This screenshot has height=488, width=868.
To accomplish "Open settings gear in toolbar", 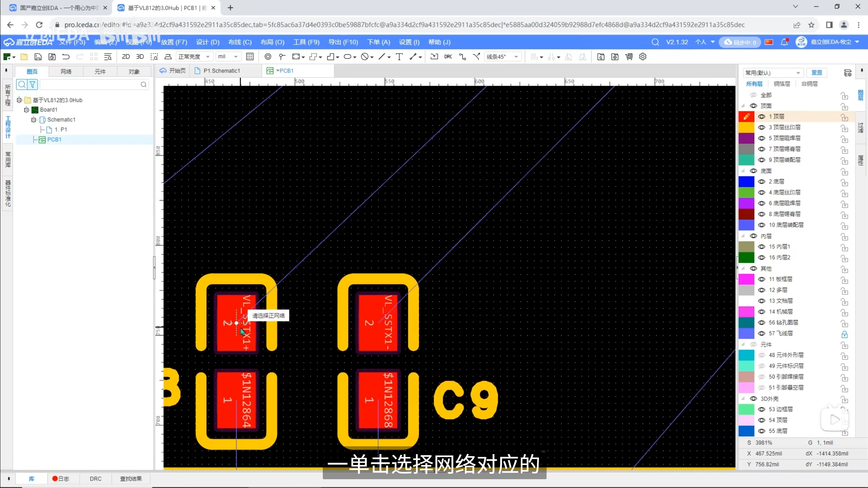I will click(643, 57).
